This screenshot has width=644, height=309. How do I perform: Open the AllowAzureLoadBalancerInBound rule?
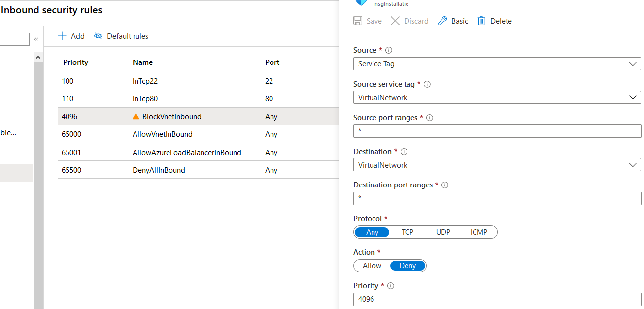pyautogui.click(x=187, y=153)
